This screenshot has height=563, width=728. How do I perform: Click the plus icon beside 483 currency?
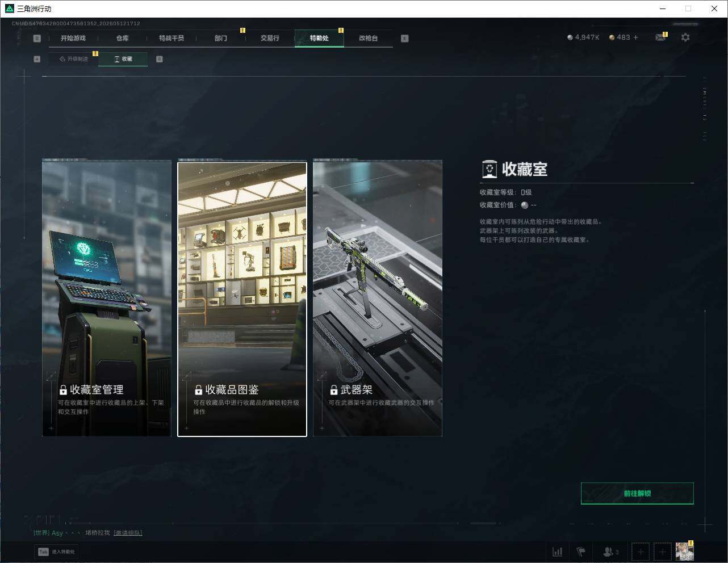coord(635,37)
